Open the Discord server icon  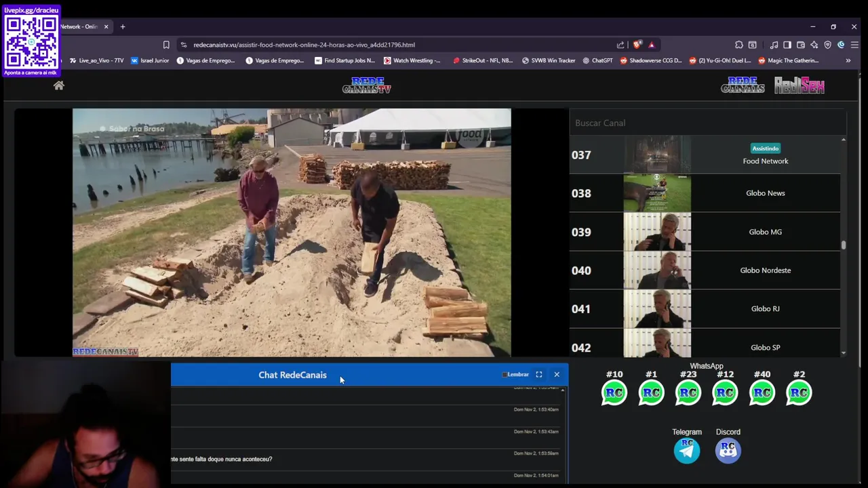point(728,451)
